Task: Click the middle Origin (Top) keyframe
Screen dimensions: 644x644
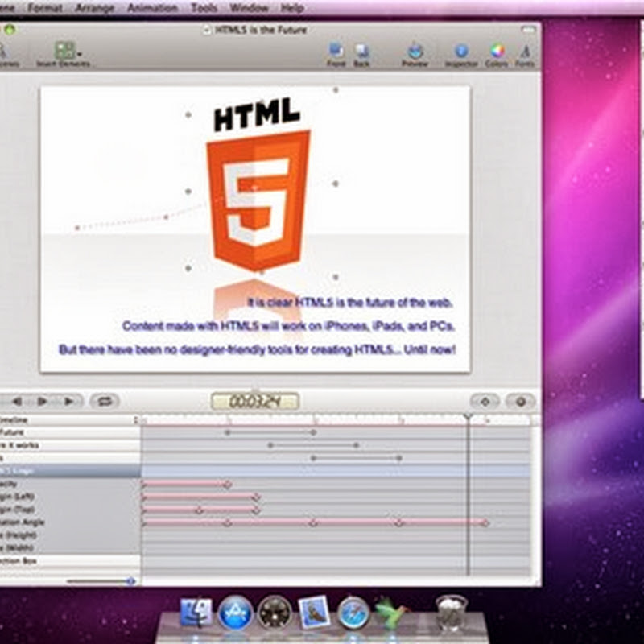Action: (x=199, y=510)
